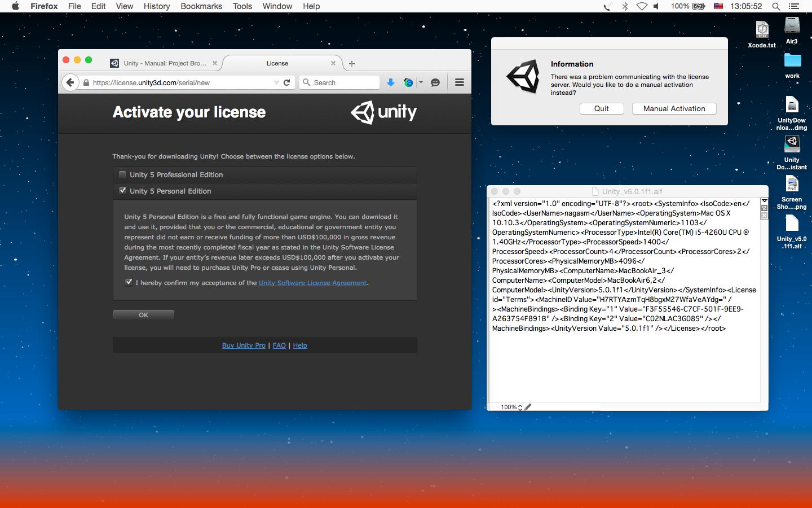Open Spotlight search magnifier in menu bar
Image resolution: width=812 pixels, height=508 pixels.
point(776,6)
